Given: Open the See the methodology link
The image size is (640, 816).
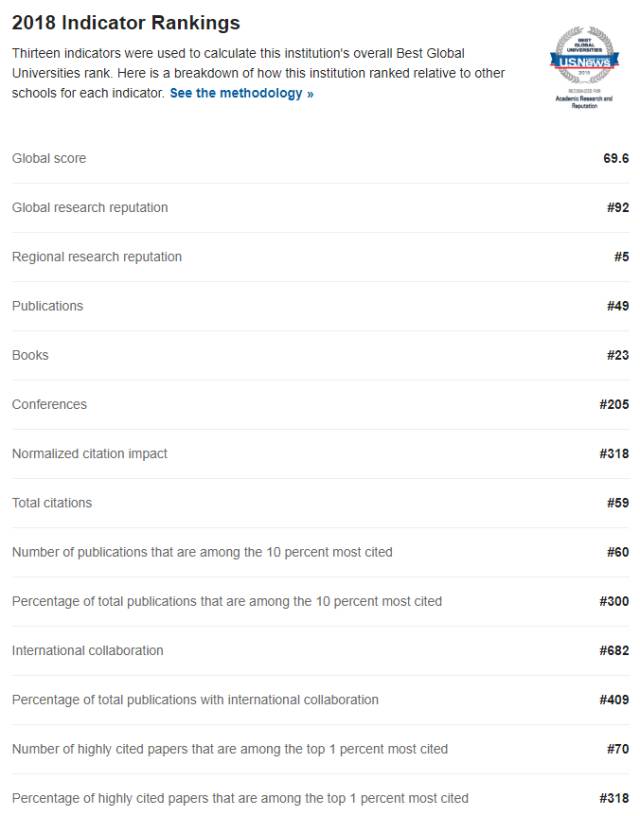Looking at the screenshot, I should tap(241, 93).
